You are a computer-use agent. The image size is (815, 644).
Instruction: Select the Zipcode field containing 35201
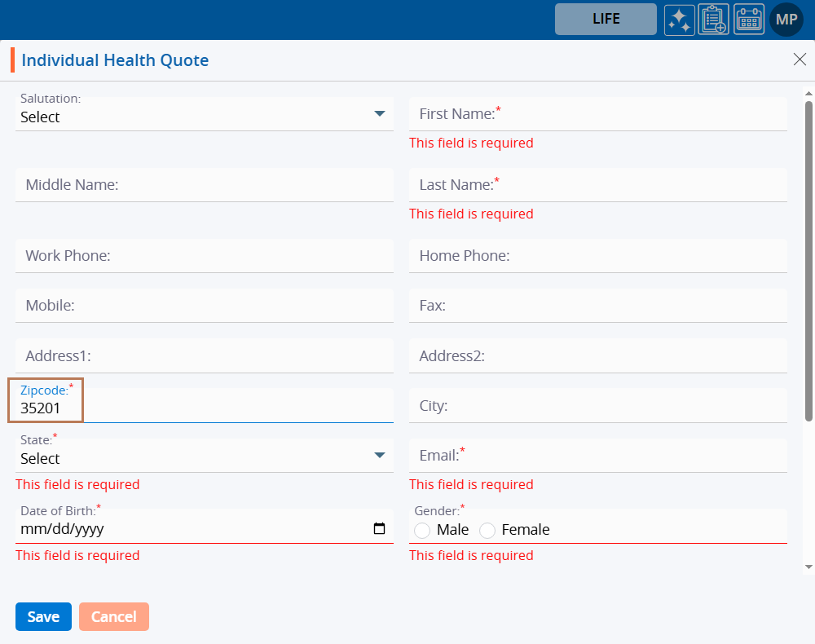click(204, 408)
